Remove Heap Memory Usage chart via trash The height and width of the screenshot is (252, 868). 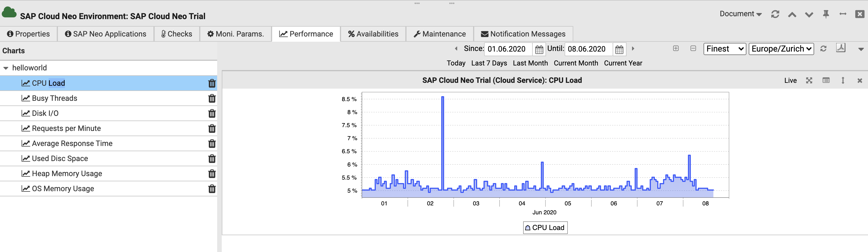click(212, 174)
